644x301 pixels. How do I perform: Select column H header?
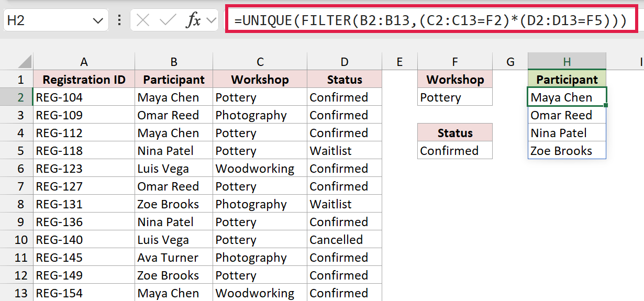[x=567, y=62]
